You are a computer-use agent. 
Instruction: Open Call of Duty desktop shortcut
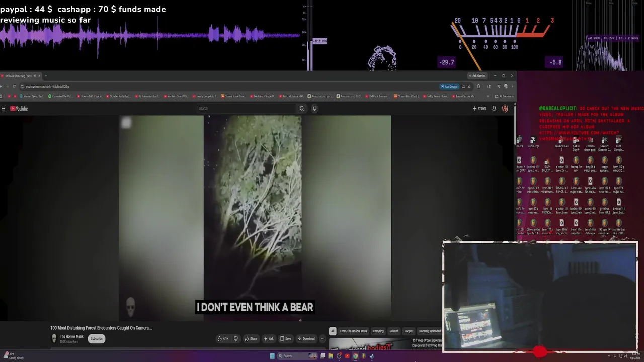tap(576, 144)
